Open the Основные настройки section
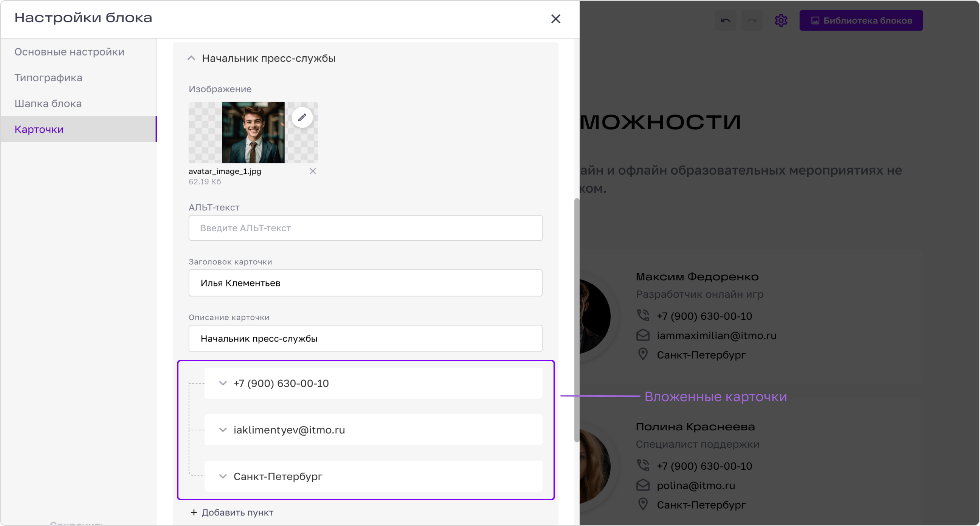The image size is (980, 526). coord(78,52)
